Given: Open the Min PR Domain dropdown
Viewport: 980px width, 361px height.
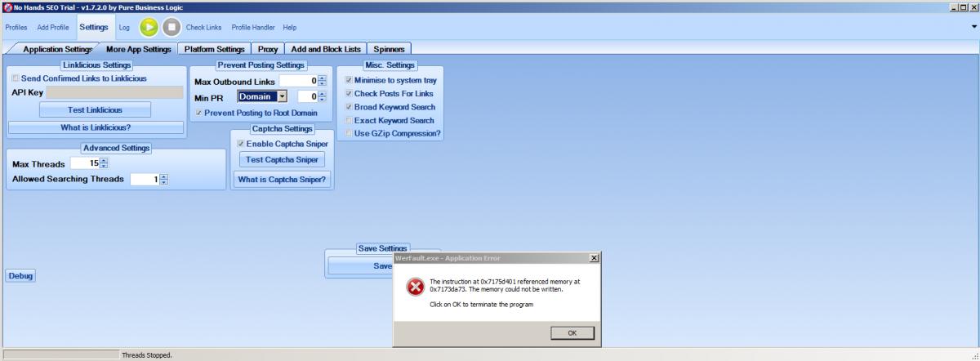Looking at the screenshot, I should tap(283, 96).
